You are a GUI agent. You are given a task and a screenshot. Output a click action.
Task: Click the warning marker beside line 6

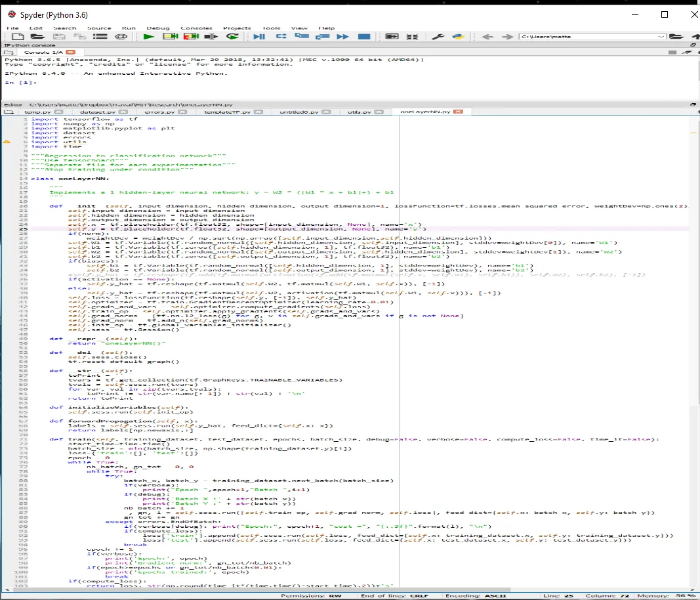[7, 141]
